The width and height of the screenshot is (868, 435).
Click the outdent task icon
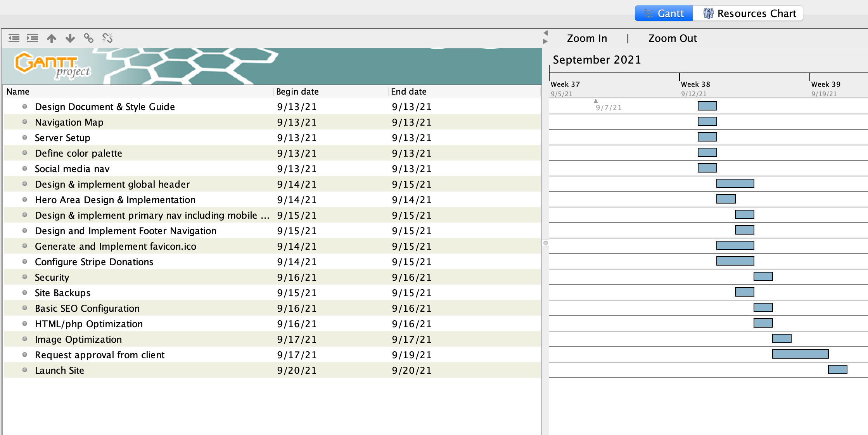[x=14, y=38]
